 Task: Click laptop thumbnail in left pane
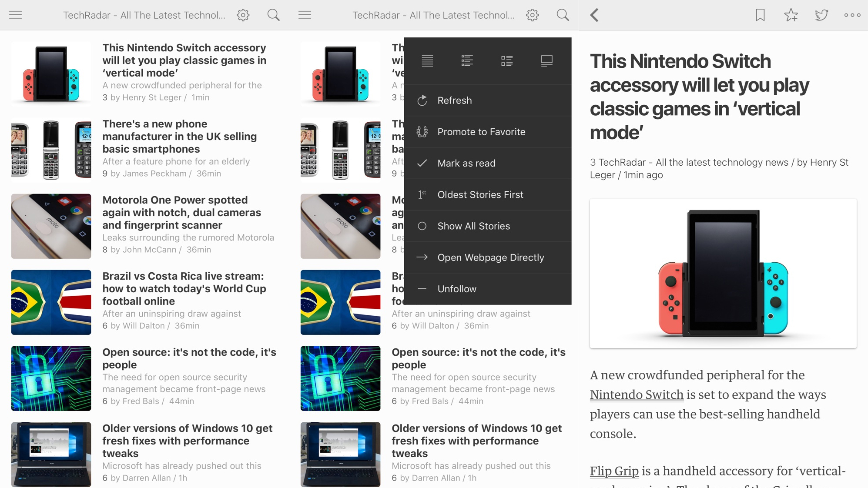[51, 455]
